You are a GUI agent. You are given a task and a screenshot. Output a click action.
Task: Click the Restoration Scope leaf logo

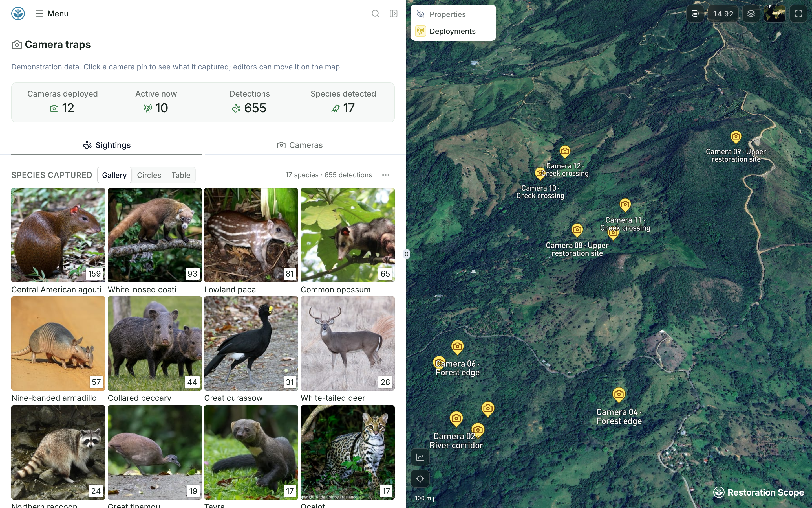pyautogui.click(x=18, y=14)
